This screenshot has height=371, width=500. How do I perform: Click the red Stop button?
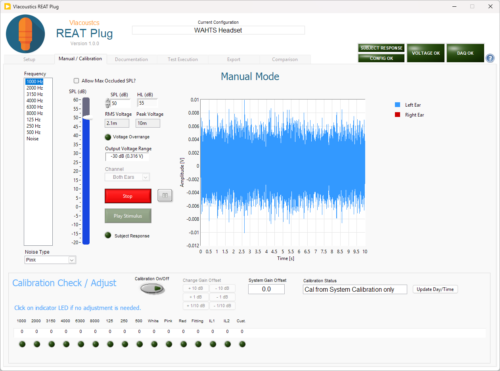pos(128,196)
